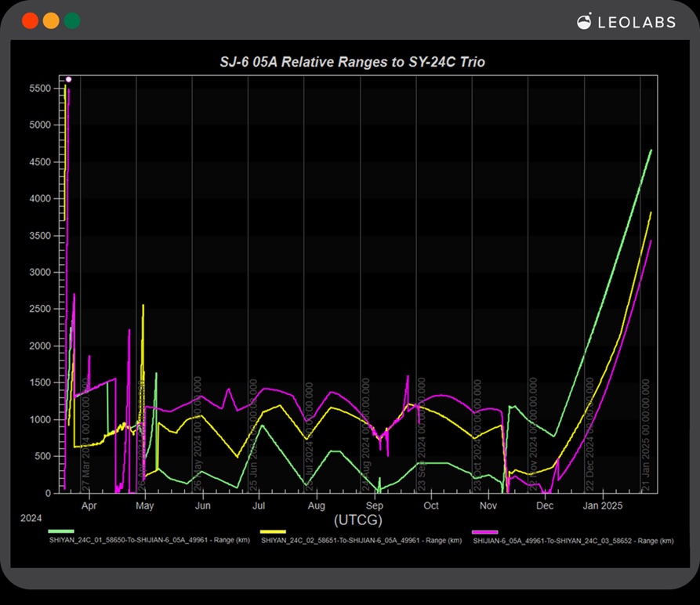The image size is (700, 605).
Task: Click the chart title SJ-6 05A Relative Ranges
Action: coord(352,62)
